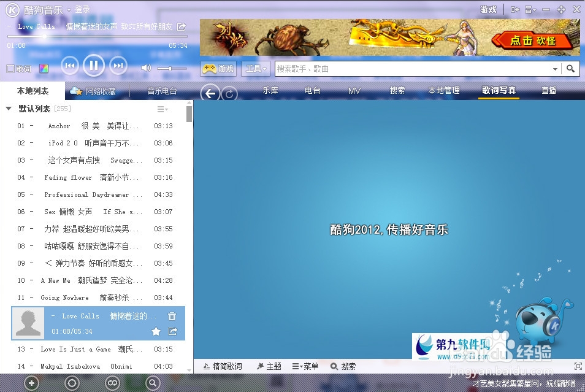Share Love Calls from playlist row

[173, 331]
